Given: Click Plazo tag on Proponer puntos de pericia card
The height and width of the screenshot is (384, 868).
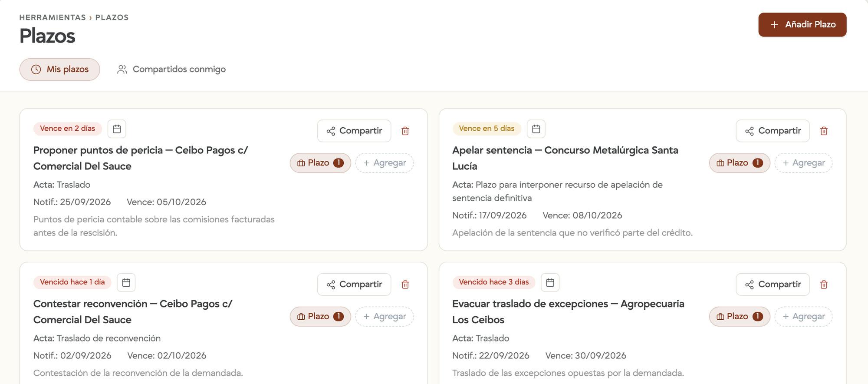Looking at the screenshot, I should tap(320, 163).
